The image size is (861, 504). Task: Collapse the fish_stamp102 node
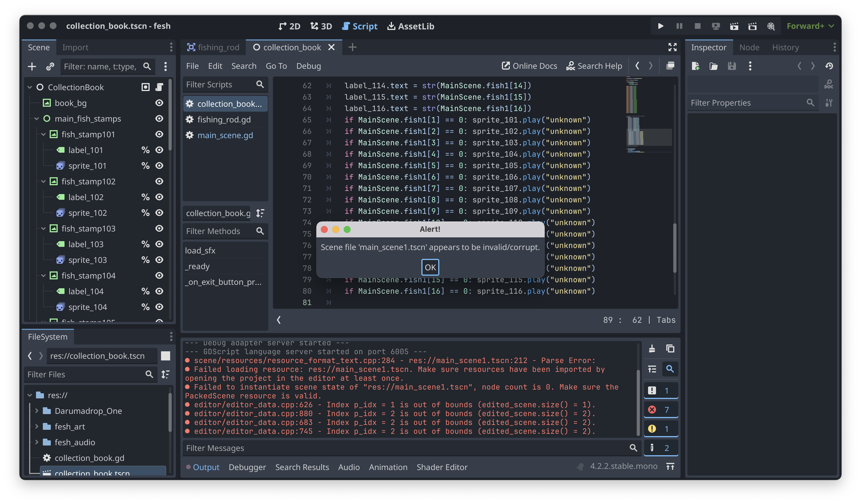(x=43, y=181)
